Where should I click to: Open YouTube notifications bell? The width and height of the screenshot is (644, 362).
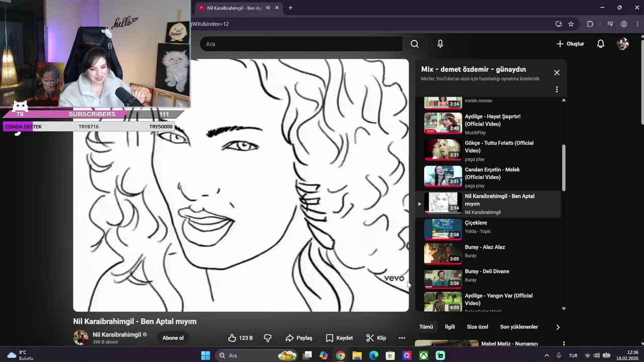[601, 44]
